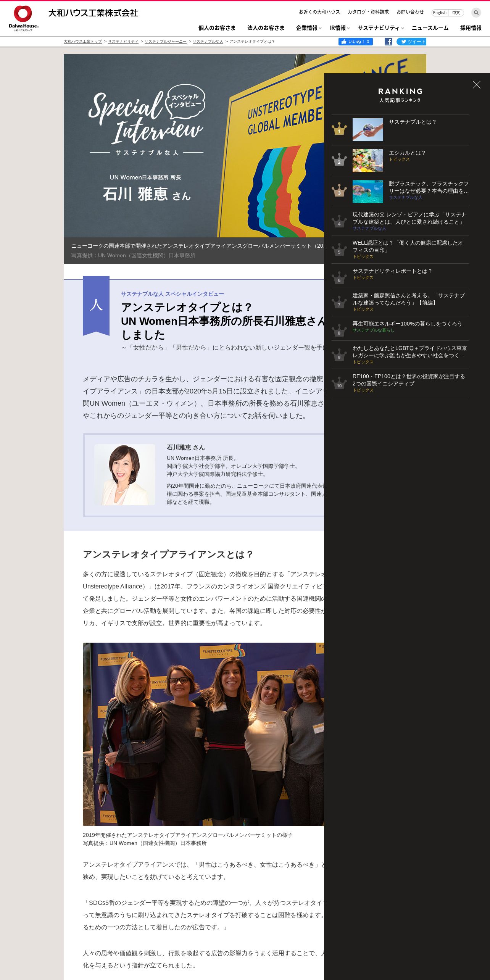
Task: Switch site language to English
Action: tap(440, 13)
